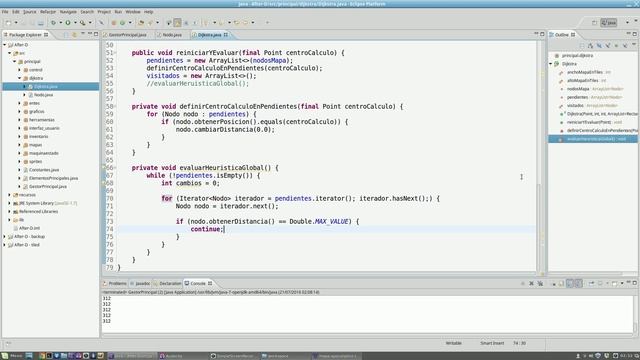The height and width of the screenshot is (360, 640).
Task: Collapse the Dijkstra class in Outline
Action: 551,64
